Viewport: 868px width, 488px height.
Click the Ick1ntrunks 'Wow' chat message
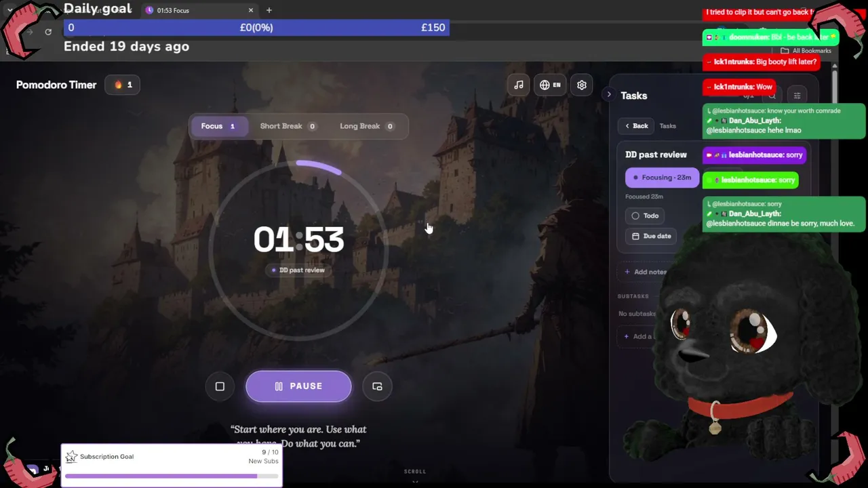click(739, 87)
